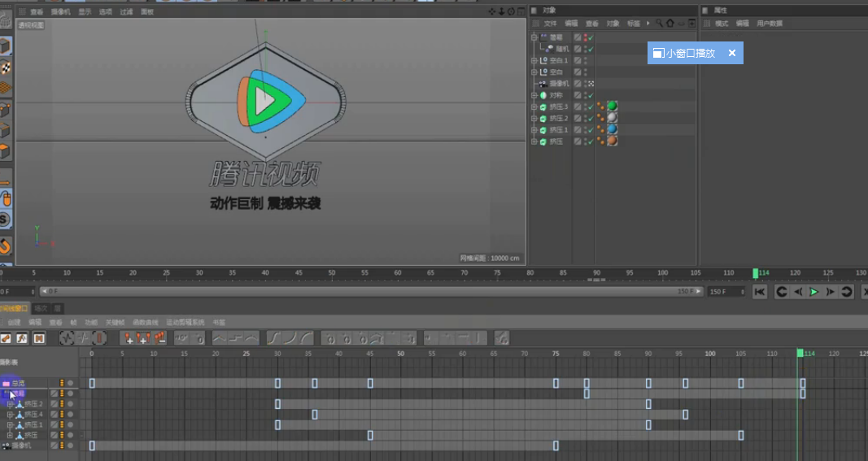Close the 小窗口播放 popup
The height and width of the screenshot is (461, 868).
point(732,53)
